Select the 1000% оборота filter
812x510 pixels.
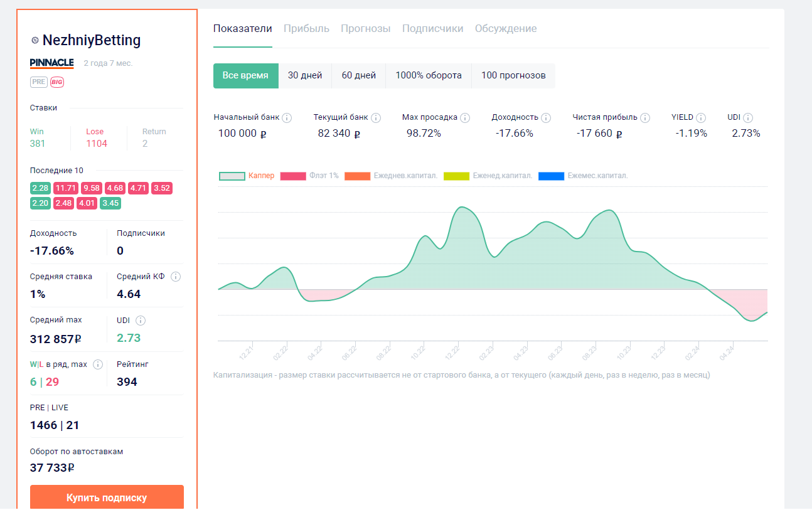click(429, 76)
